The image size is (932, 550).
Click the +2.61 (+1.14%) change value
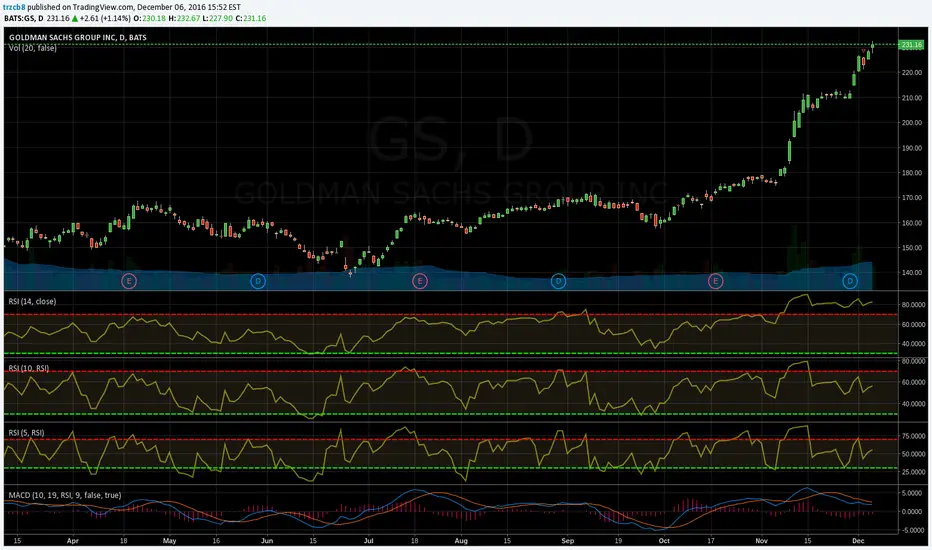105,18
